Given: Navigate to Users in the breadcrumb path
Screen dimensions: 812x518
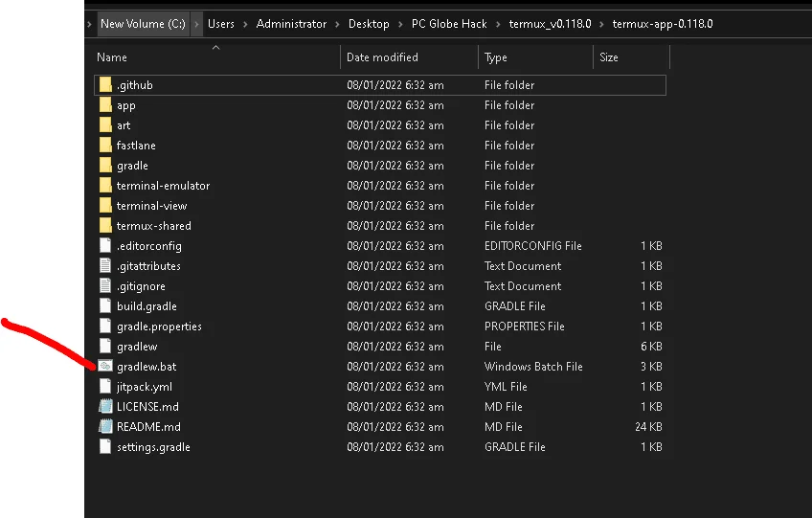Looking at the screenshot, I should 220,24.
